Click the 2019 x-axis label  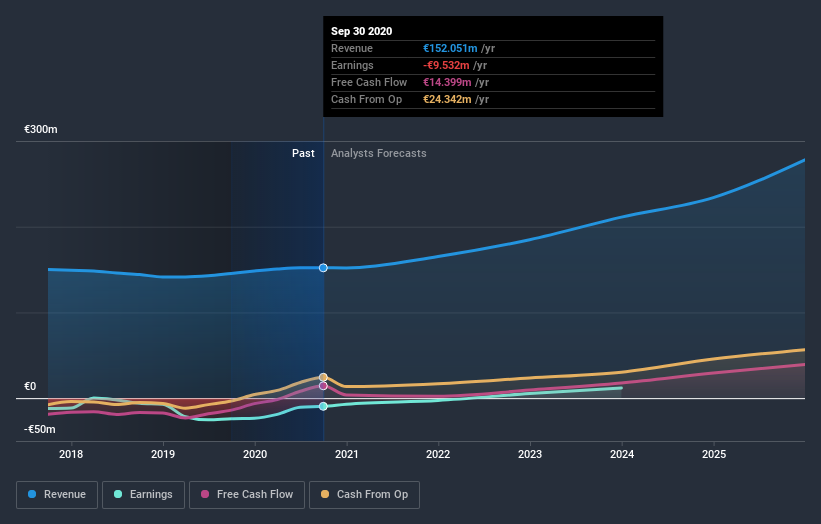[163, 454]
